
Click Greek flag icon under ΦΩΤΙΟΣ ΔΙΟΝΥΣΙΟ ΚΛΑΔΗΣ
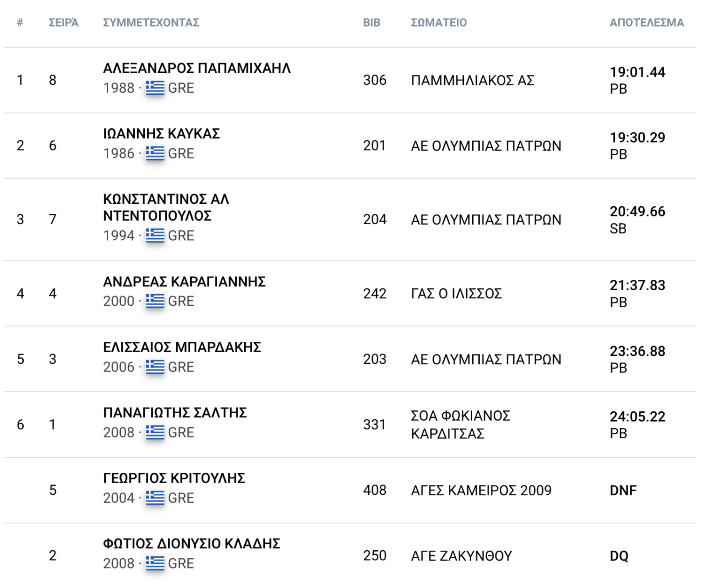click(x=155, y=563)
